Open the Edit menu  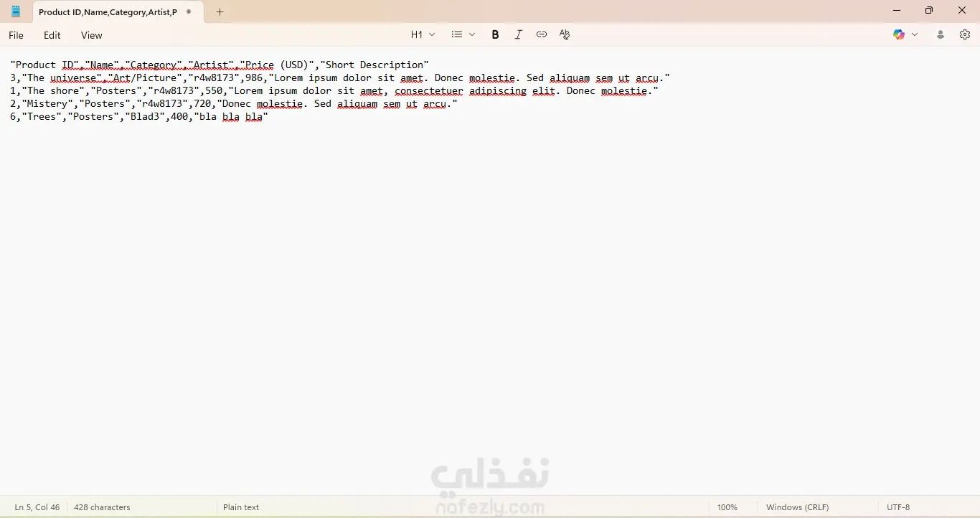click(x=52, y=35)
